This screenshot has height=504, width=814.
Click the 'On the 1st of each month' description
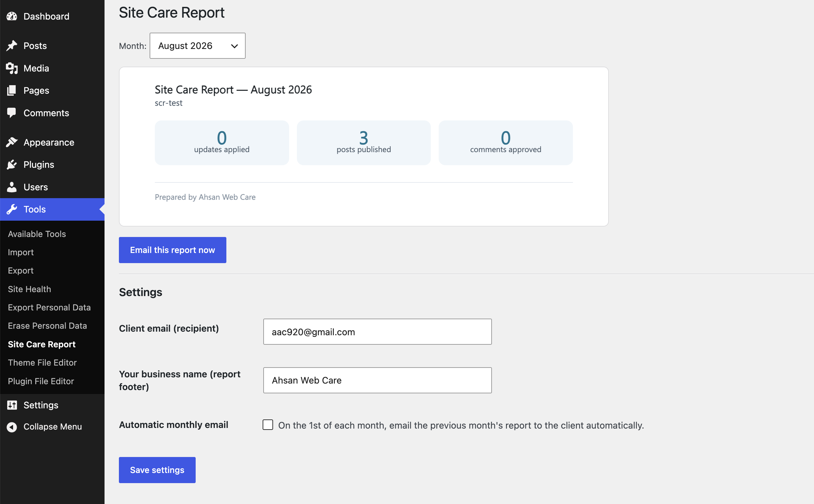click(x=461, y=425)
